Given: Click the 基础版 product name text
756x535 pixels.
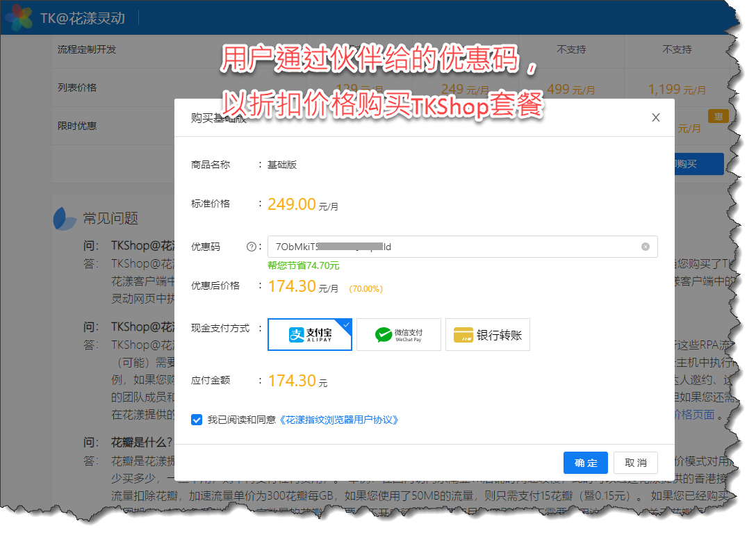Looking at the screenshot, I should click(x=282, y=165).
